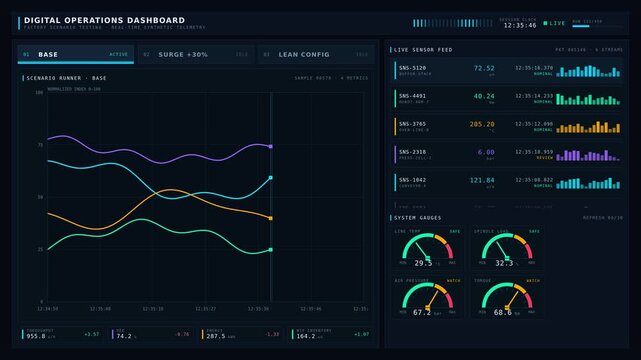Click the REVIEW status on SNS-2318

pos(545,158)
